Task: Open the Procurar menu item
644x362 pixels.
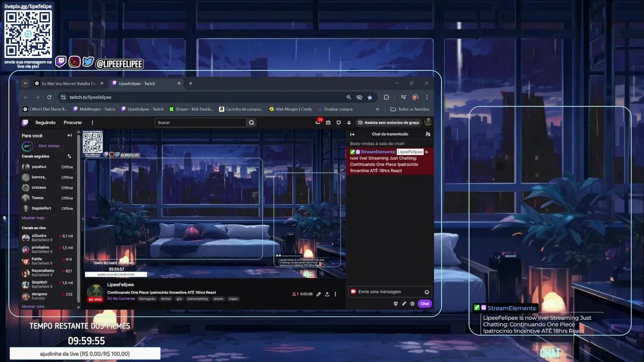Action: click(72, 123)
